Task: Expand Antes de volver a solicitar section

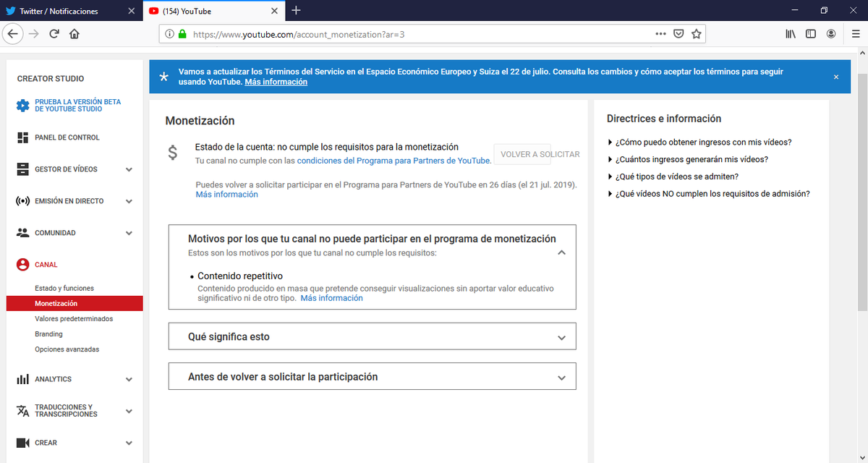Action: pos(373,376)
